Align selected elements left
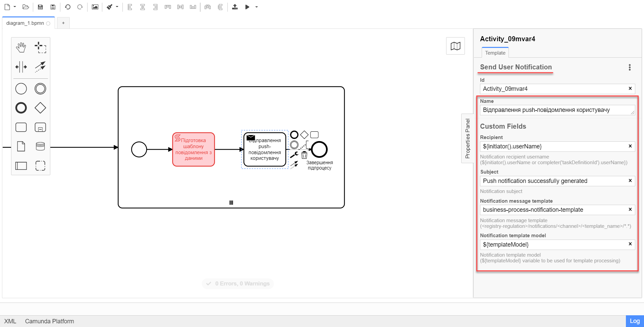The width and height of the screenshot is (644, 327). point(130,7)
